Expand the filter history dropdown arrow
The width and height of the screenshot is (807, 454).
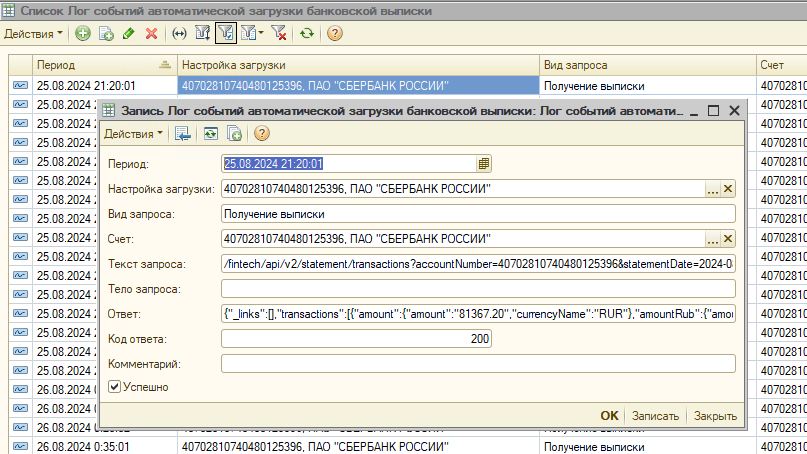tap(261, 33)
